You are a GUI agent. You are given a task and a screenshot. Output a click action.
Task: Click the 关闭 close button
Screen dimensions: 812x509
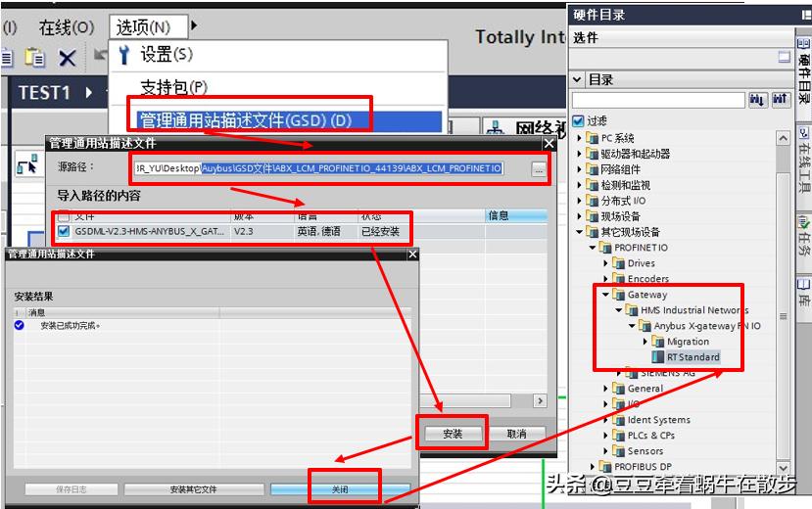340,488
